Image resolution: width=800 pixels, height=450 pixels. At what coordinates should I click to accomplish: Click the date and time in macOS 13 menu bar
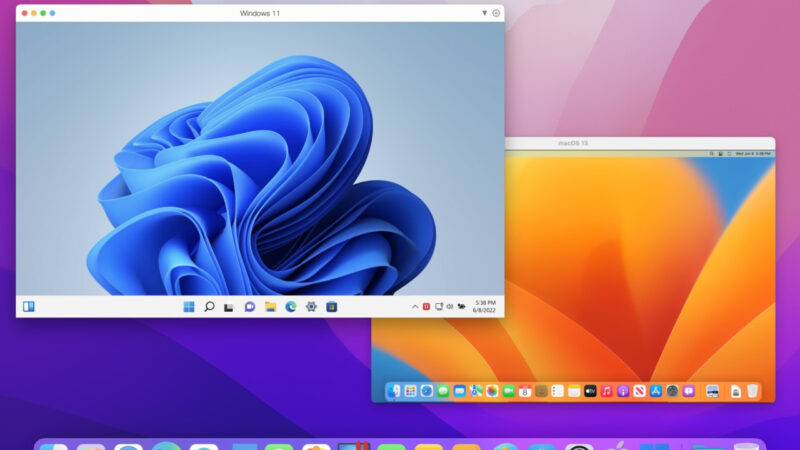(753, 154)
